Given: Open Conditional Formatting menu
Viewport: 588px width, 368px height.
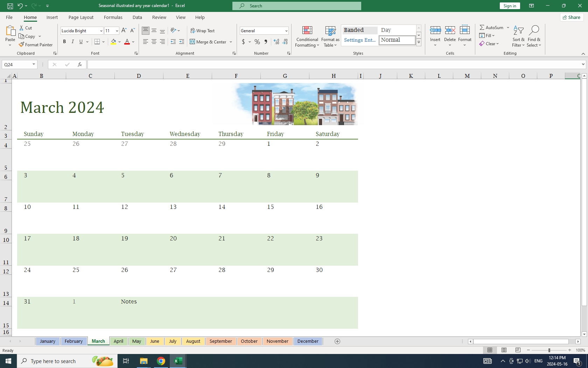Looking at the screenshot, I should [307, 36].
